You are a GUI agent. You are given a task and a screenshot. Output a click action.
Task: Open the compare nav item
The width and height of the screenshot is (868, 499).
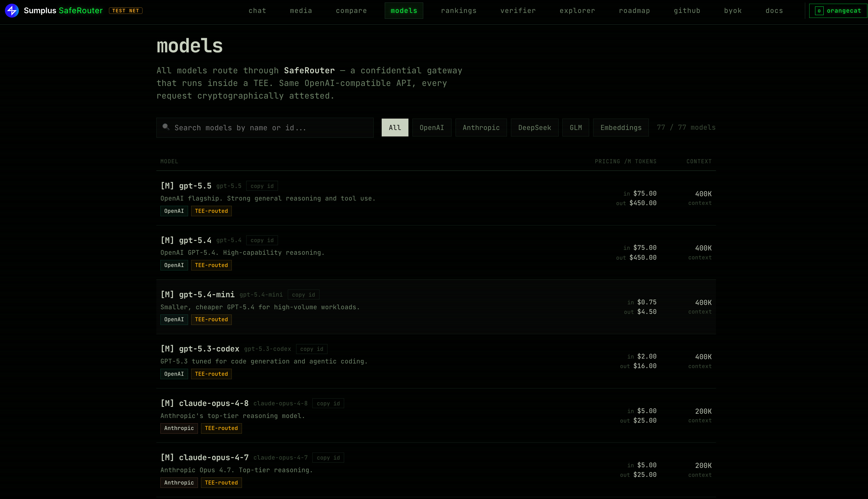(x=351, y=10)
